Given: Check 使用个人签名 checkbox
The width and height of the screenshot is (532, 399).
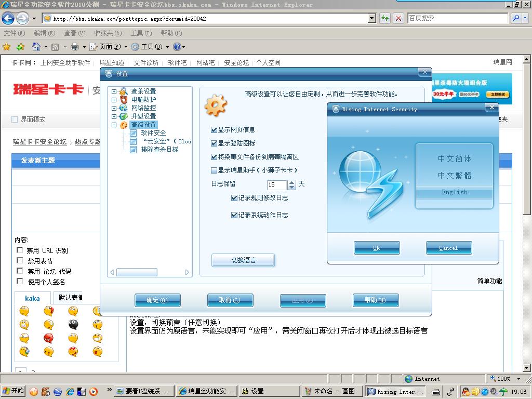Looking at the screenshot, I should [20, 281].
